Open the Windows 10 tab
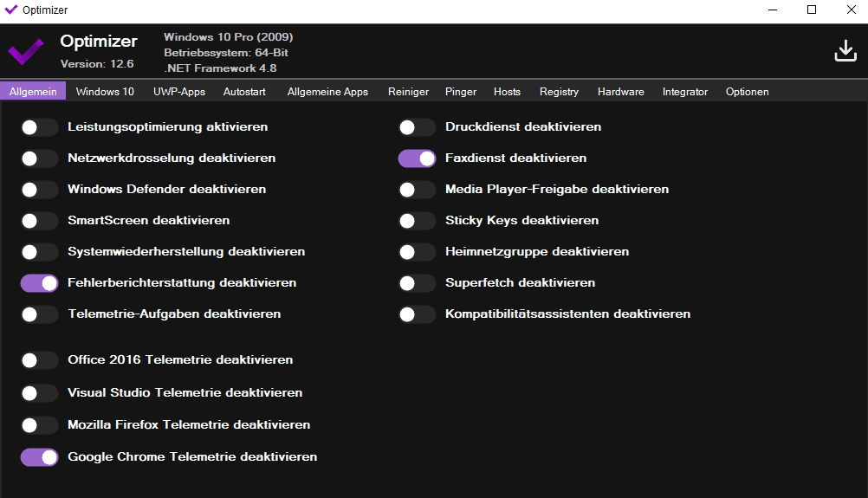Screen dimensions: 868x498 [105, 92]
